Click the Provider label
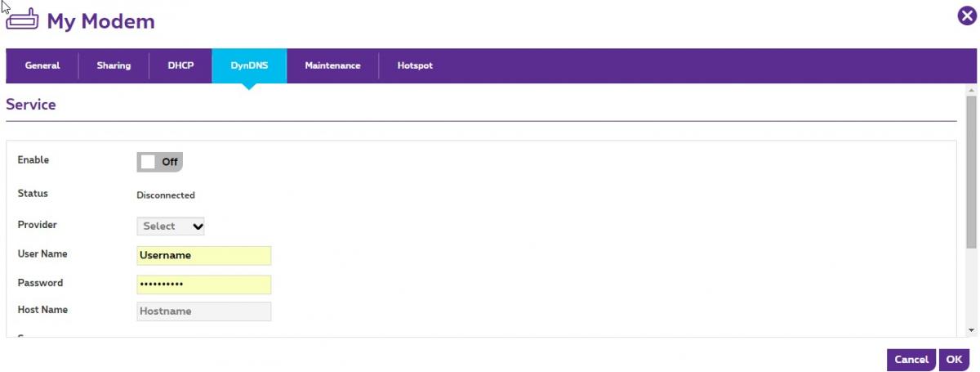This screenshot has width=980, height=372. click(38, 224)
